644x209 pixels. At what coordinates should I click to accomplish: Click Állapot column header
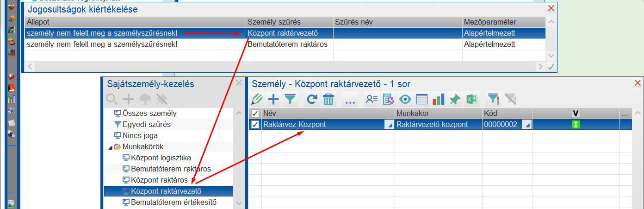click(135, 22)
